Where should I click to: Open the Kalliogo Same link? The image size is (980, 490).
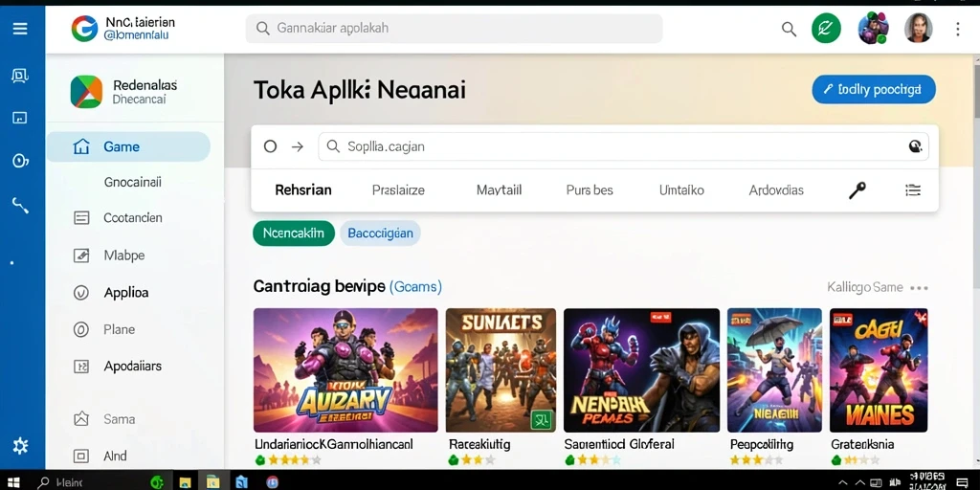[x=865, y=287]
